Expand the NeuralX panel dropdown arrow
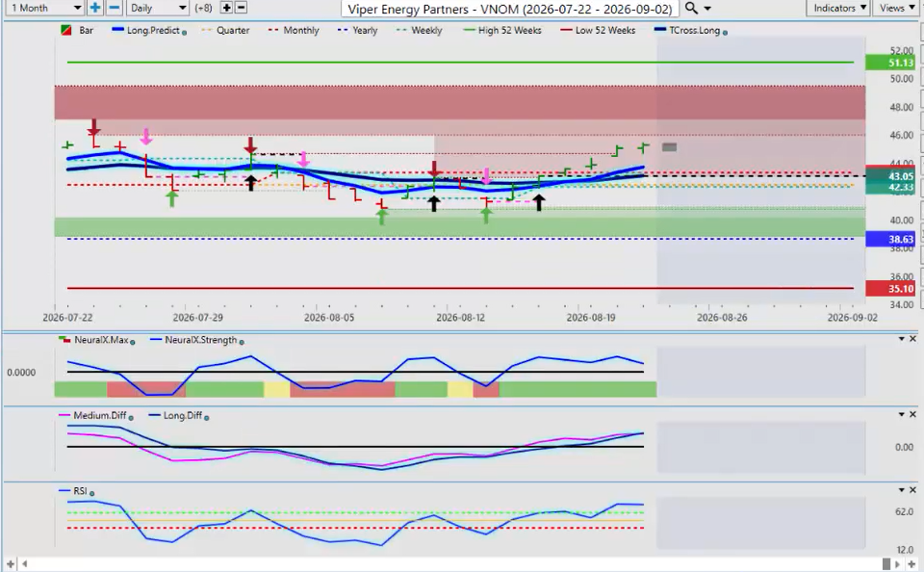The height and width of the screenshot is (572, 924). click(x=901, y=339)
